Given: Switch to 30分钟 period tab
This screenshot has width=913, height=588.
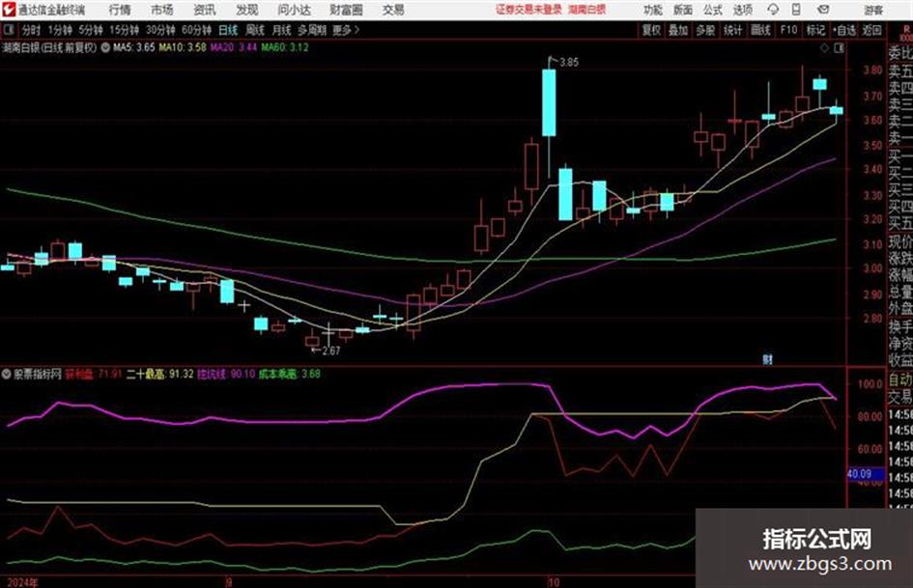Looking at the screenshot, I should coord(160,30).
